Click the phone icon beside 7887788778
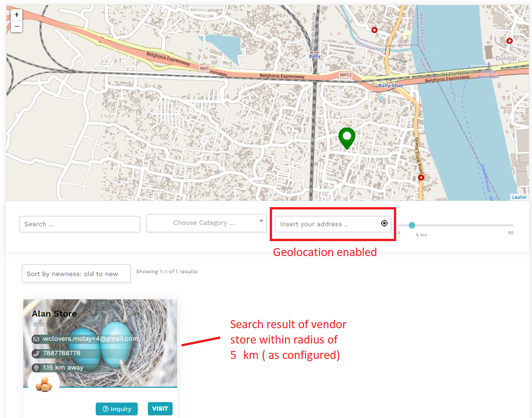Screen dimensions: 532x418 [36, 353]
